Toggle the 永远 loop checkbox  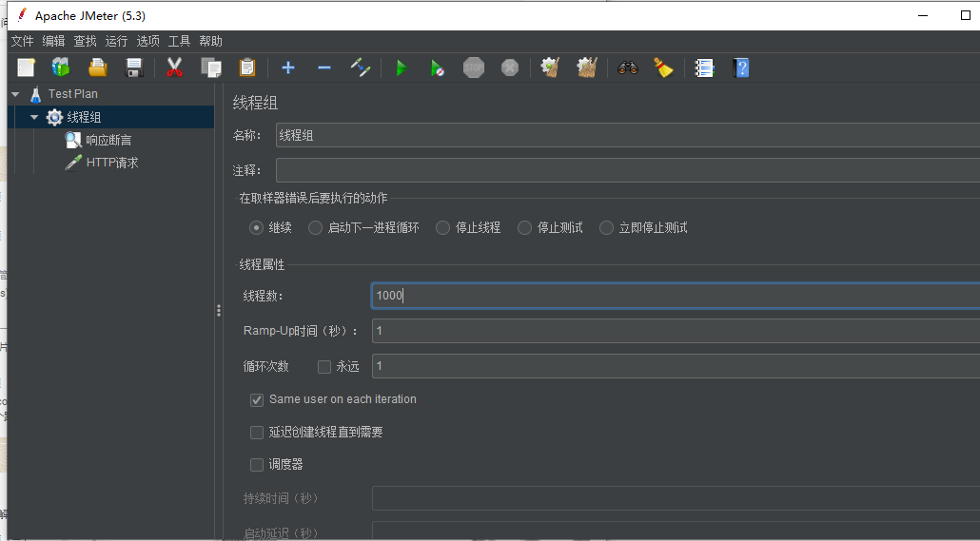click(x=324, y=367)
